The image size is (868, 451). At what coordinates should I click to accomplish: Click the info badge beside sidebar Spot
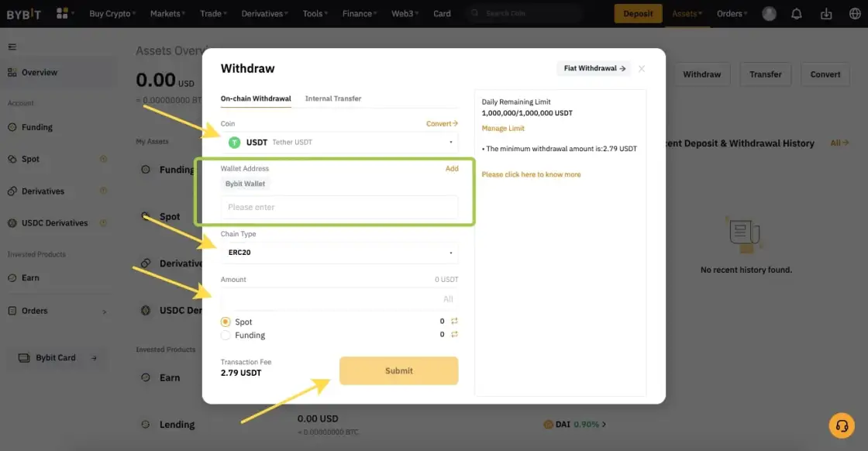[x=104, y=159]
